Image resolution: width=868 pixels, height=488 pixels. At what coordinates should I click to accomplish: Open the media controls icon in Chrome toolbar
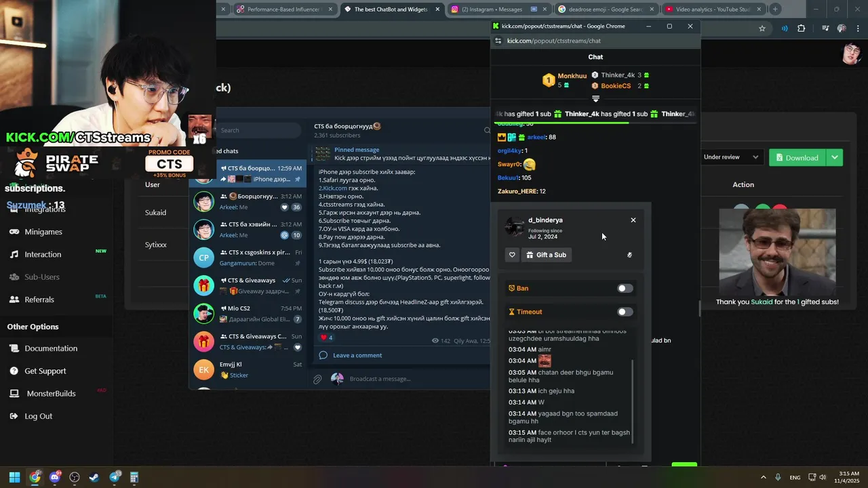click(825, 28)
